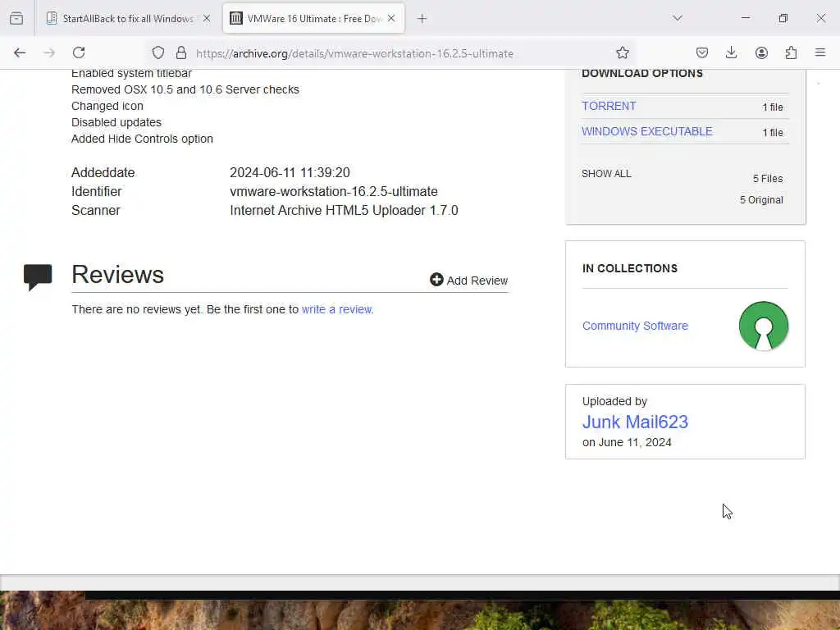
Task: Restore down the Firefox window
Action: [x=783, y=18]
